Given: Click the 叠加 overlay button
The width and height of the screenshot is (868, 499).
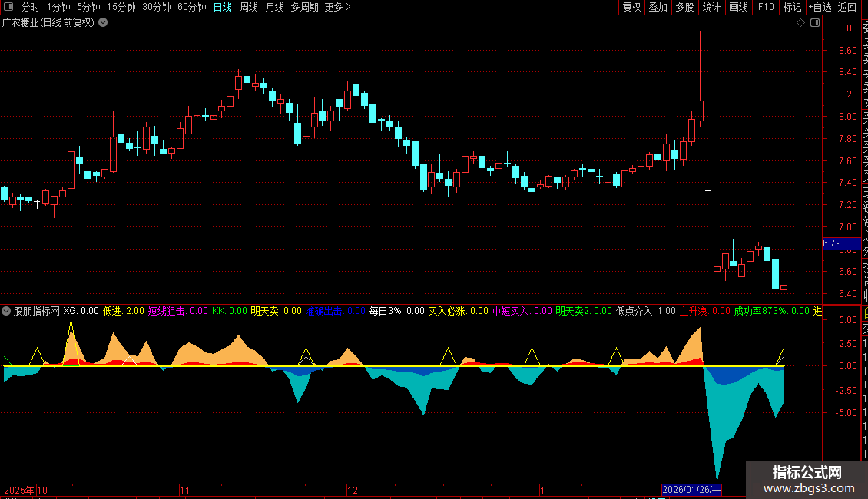Looking at the screenshot, I should pyautogui.click(x=658, y=7).
